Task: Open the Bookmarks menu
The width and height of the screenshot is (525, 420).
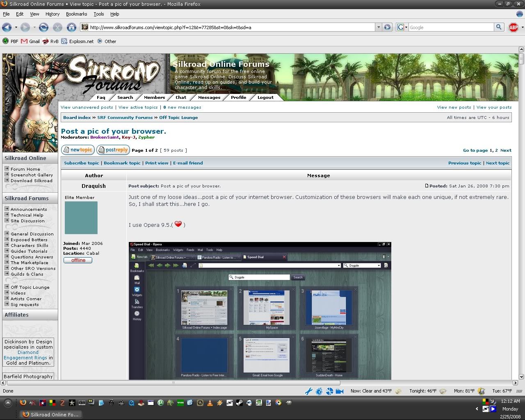Action: coord(77,14)
